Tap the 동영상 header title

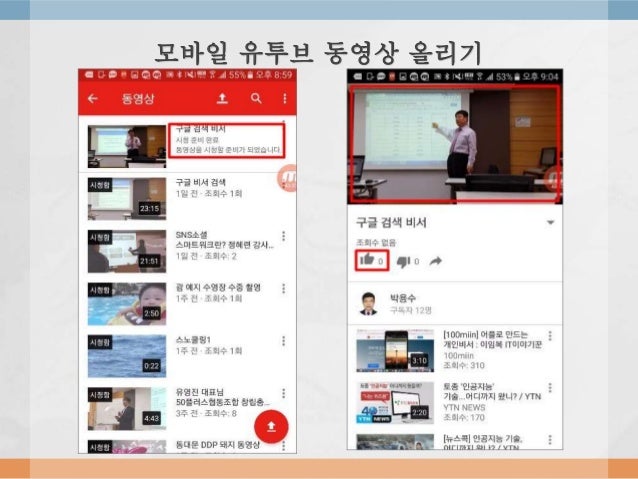[x=138, y=98]
